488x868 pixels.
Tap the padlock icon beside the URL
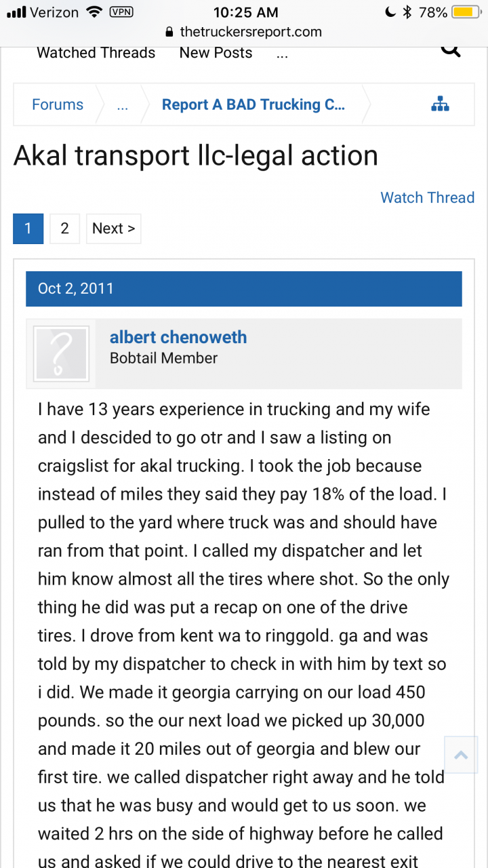click(x=170, y=32)
